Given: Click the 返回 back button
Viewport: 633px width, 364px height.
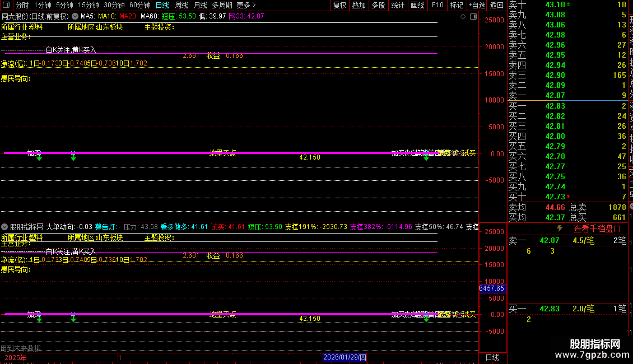Looking at the screenshot, I should tap(496, 5).
